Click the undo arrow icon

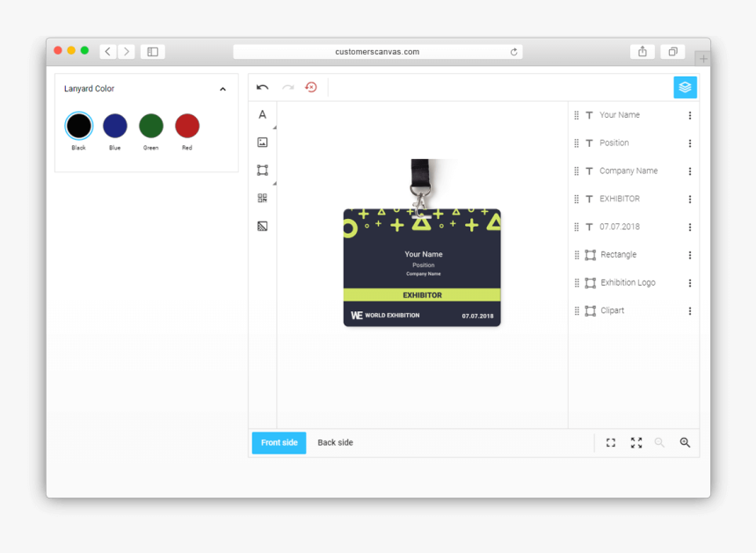[262, 87]
